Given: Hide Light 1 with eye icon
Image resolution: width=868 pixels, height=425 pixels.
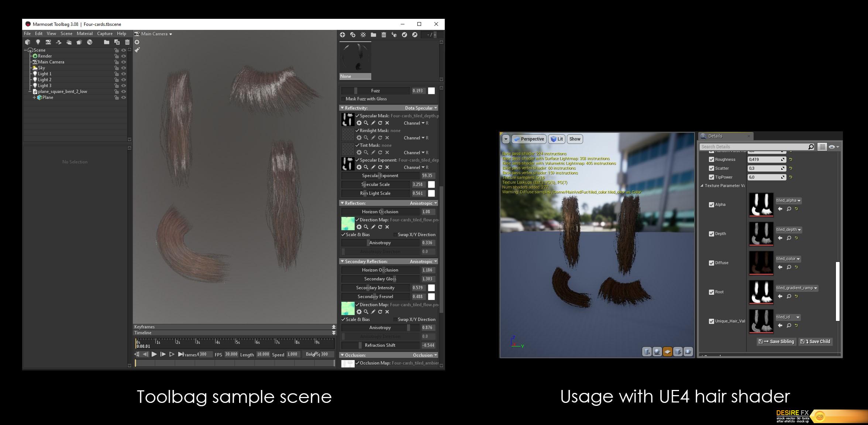Looking at the screenshot, I should point(124,74).
